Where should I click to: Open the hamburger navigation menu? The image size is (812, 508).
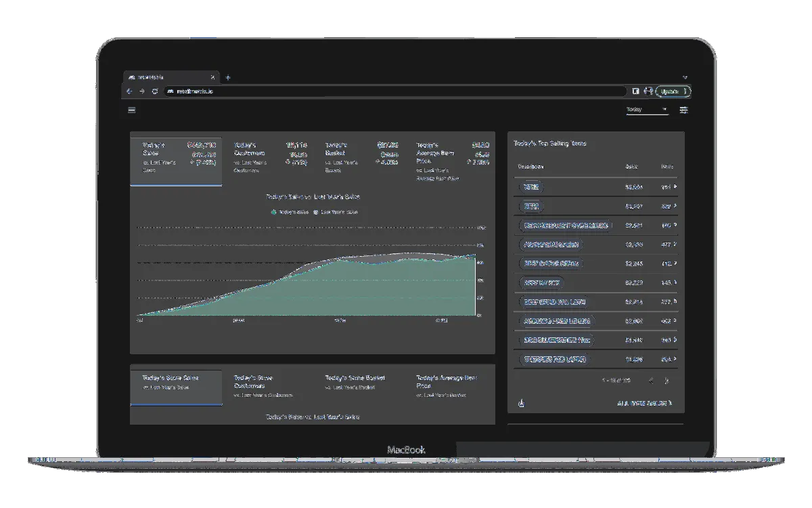tap(132, 110)
